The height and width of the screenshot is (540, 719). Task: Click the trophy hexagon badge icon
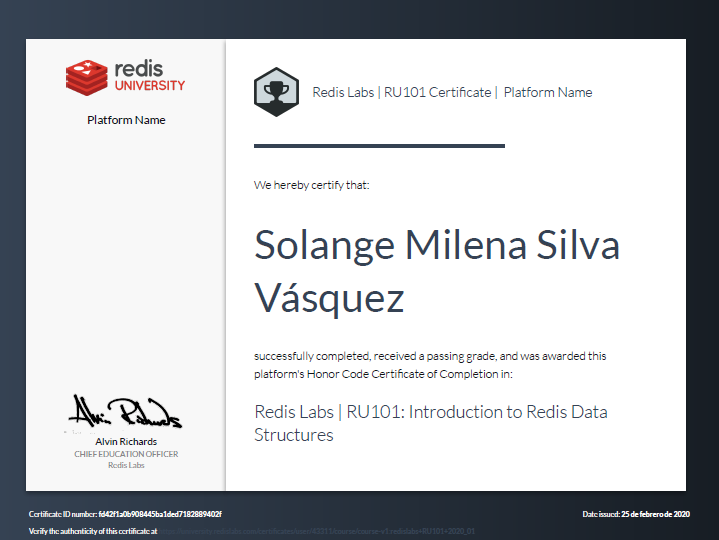(x=277, y=92)
